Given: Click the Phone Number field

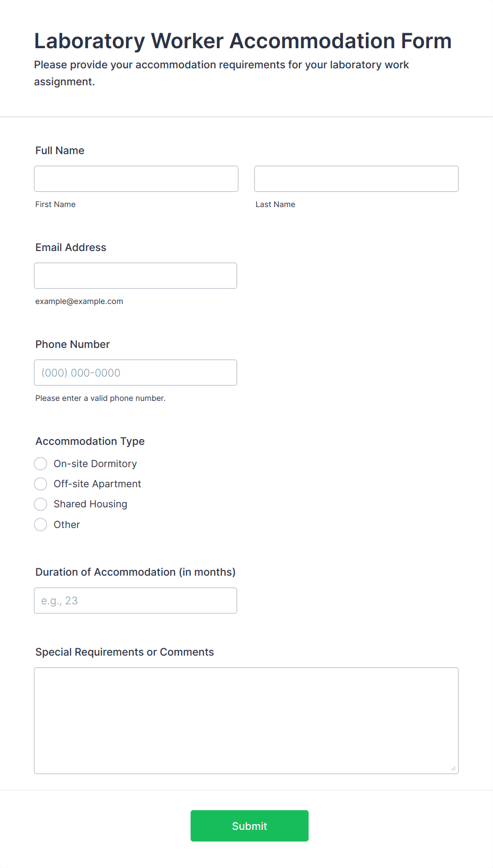Looking at the screenshot, I should [x=136, y=373].
